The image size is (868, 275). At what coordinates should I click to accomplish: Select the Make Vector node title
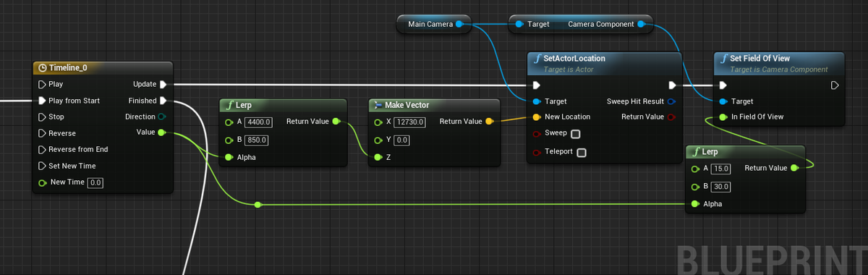click(407, 105)
